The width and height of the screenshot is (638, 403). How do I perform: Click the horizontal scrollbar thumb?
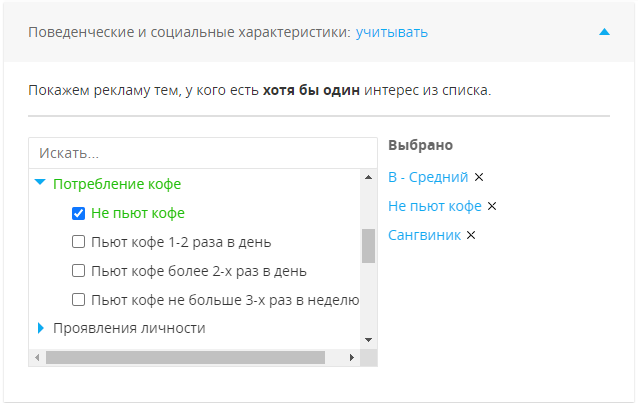[185, 357]
